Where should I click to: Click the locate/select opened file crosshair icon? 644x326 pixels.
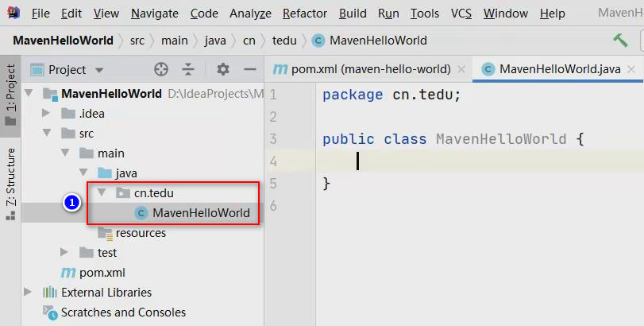tap(161, 69)
